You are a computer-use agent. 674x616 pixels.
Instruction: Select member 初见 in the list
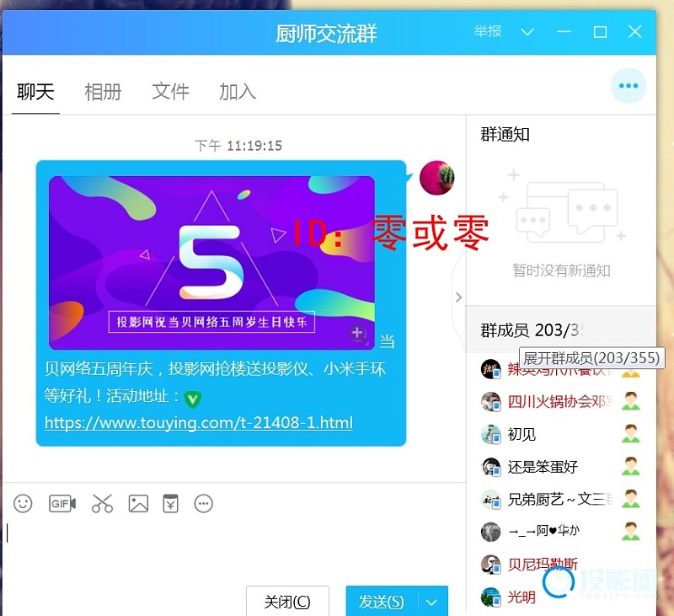[561, 434]
